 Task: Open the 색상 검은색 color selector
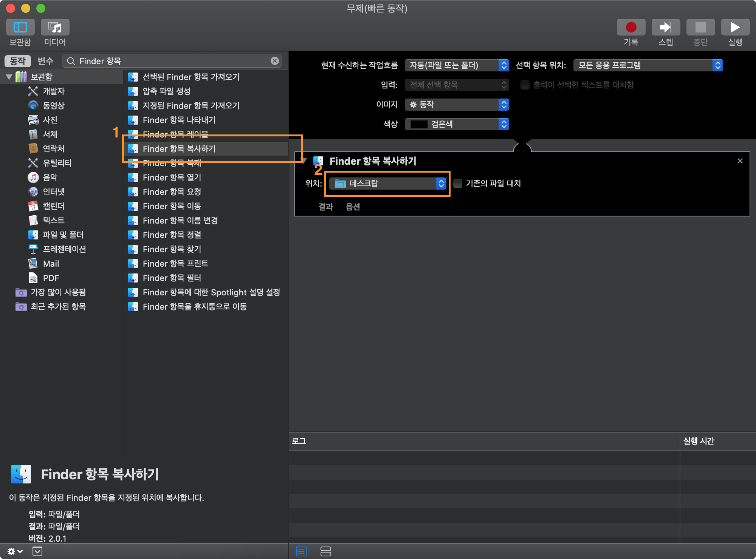pyautogui.click(x=457, y=124)
